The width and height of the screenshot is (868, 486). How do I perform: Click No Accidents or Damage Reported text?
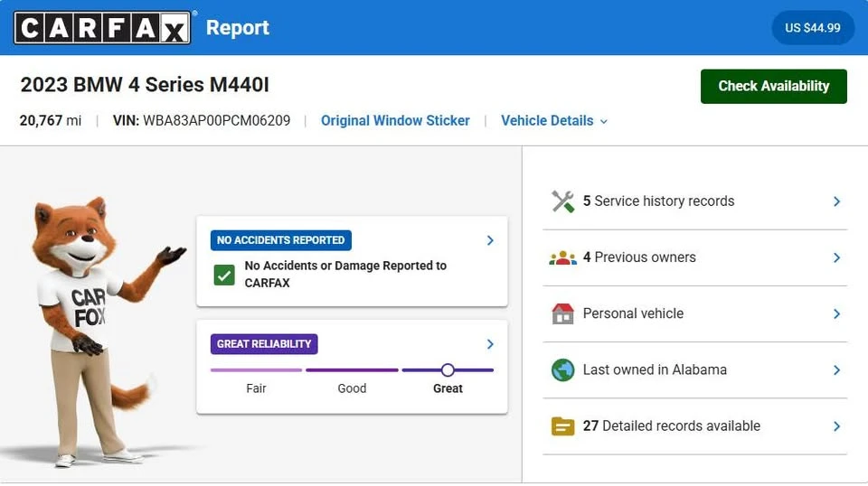click(x=345, y=275)
